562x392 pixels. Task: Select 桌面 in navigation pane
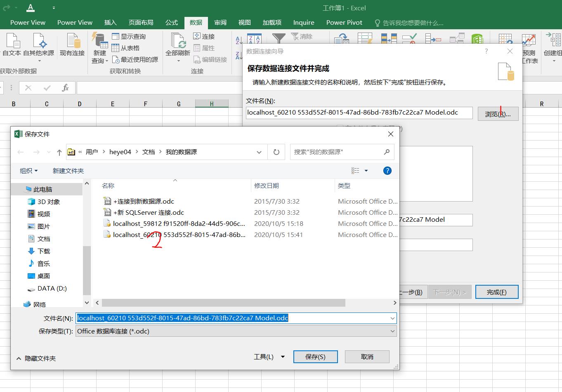click(39, 276)
